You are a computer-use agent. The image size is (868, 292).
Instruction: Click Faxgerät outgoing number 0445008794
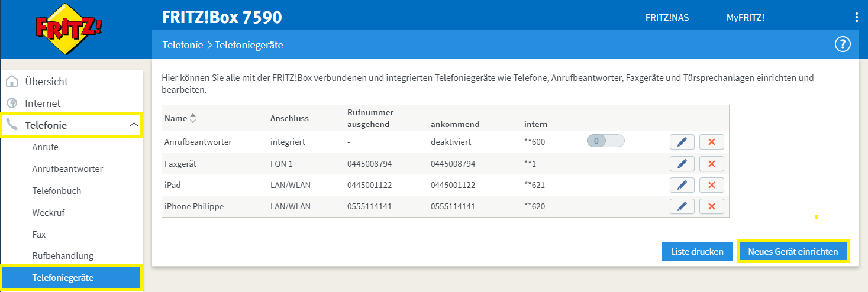pyautogui.click(x=370, y=163)
